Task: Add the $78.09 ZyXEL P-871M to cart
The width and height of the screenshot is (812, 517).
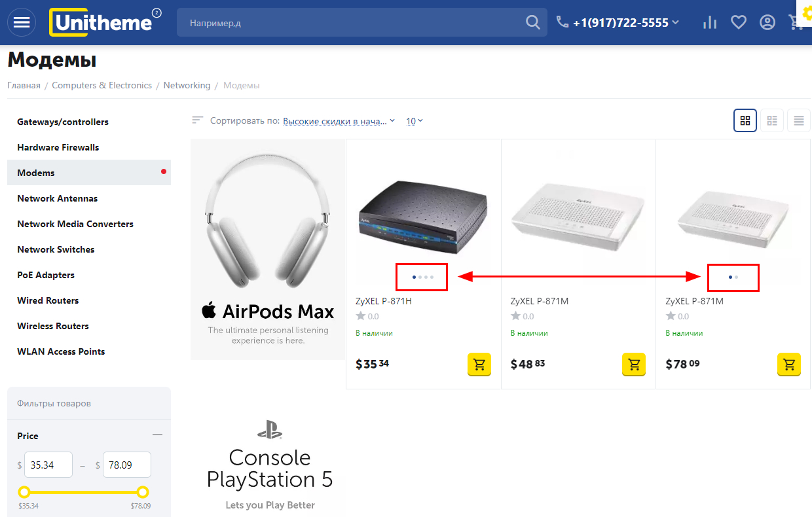Action: (x=788, y=365)
